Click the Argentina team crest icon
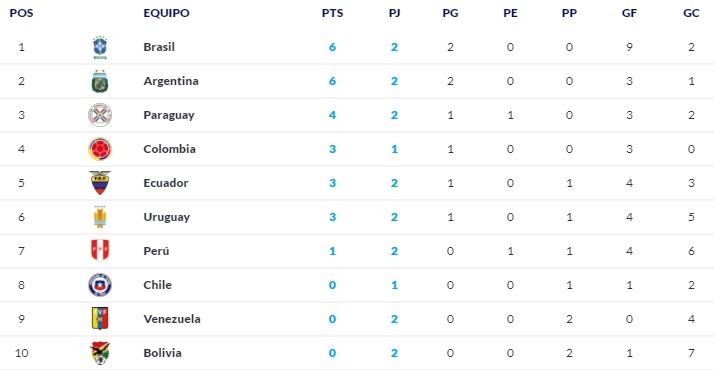 [x=100, y=81]
